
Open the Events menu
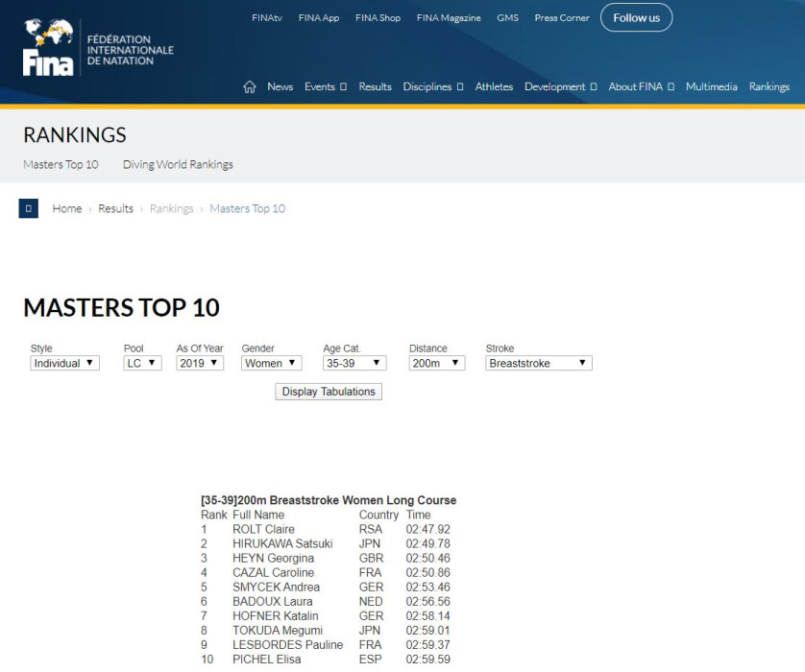point(325,86)
